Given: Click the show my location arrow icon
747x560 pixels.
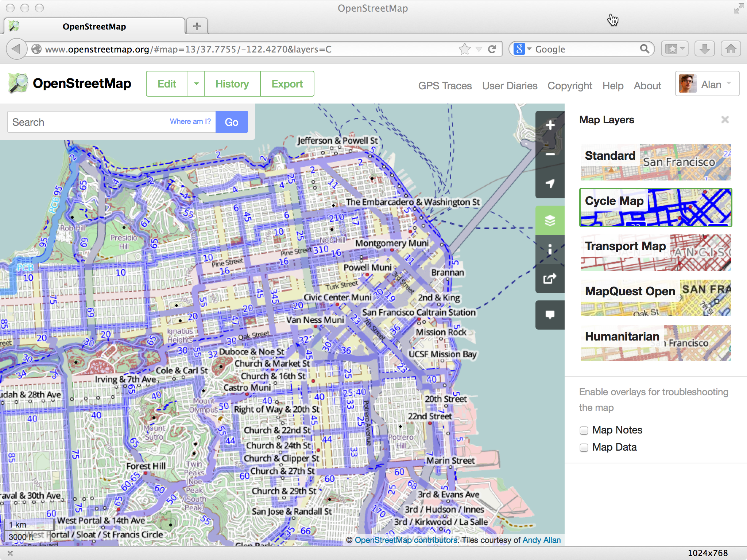Looking at the screenshot, I should (550, 184).
